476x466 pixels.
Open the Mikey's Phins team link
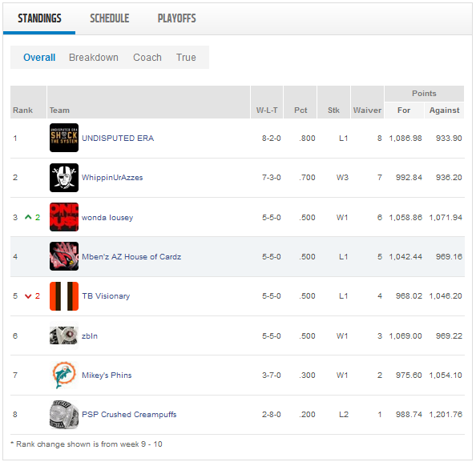click(x=107, y=376)
